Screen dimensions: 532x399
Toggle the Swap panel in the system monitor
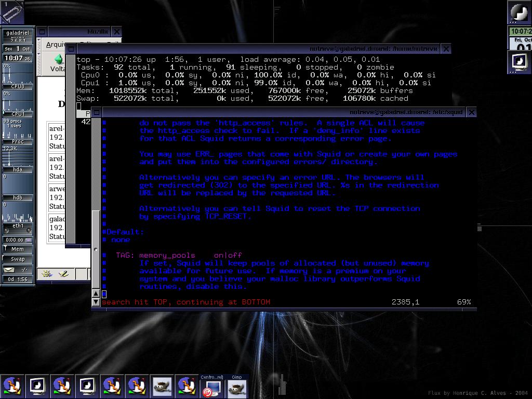(18, 259)
